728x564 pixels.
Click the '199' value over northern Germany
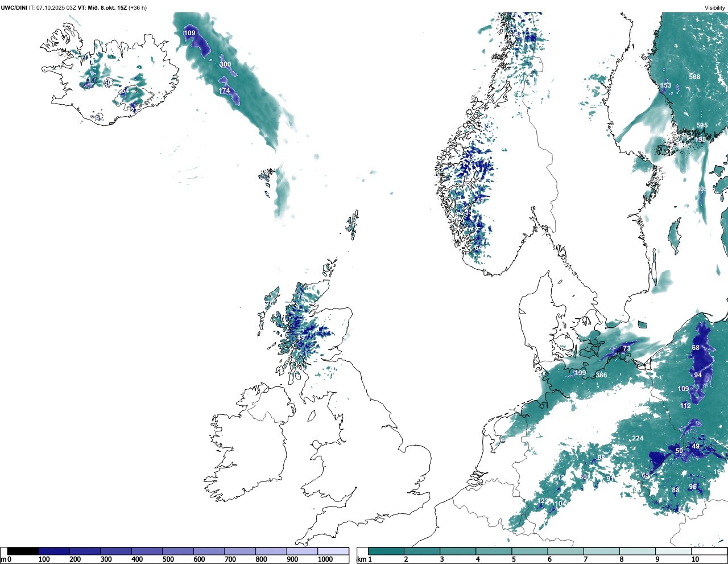[x=580, y=373]
